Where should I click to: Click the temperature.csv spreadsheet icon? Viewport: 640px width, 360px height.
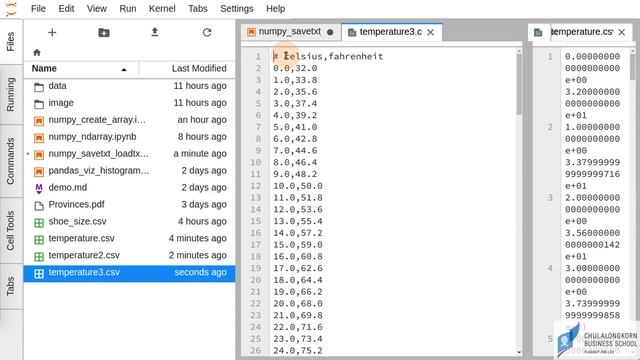(x=39, y=239)
